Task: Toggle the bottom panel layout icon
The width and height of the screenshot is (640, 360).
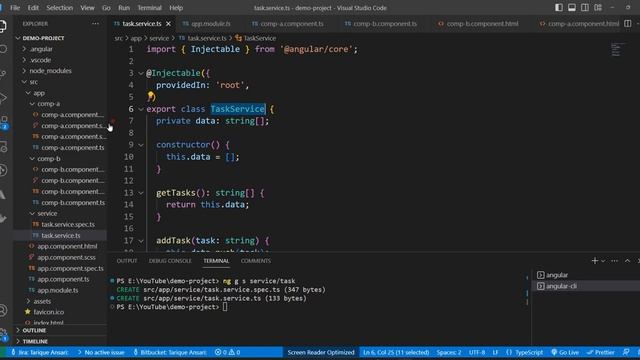Action: tap(572, 7)
